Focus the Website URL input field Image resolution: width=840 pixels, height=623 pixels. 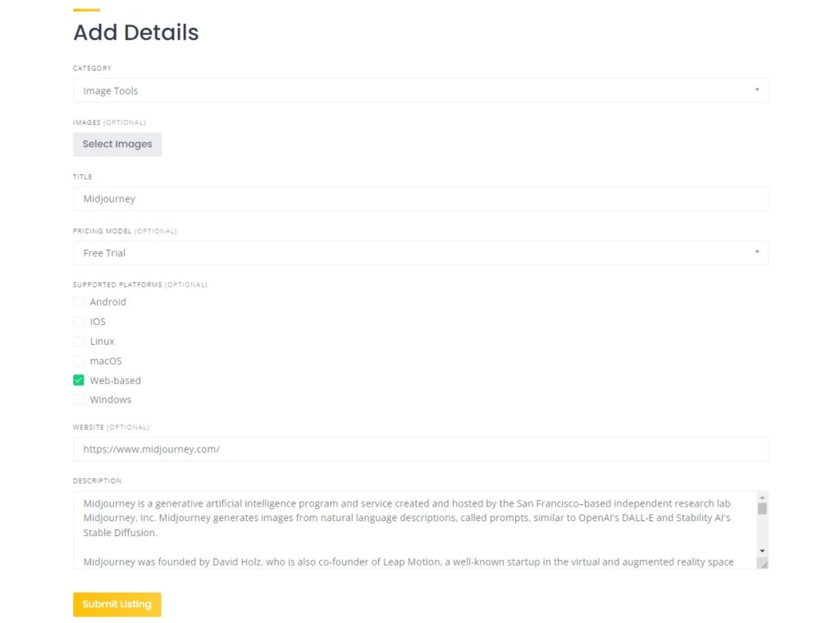(420, 449)
